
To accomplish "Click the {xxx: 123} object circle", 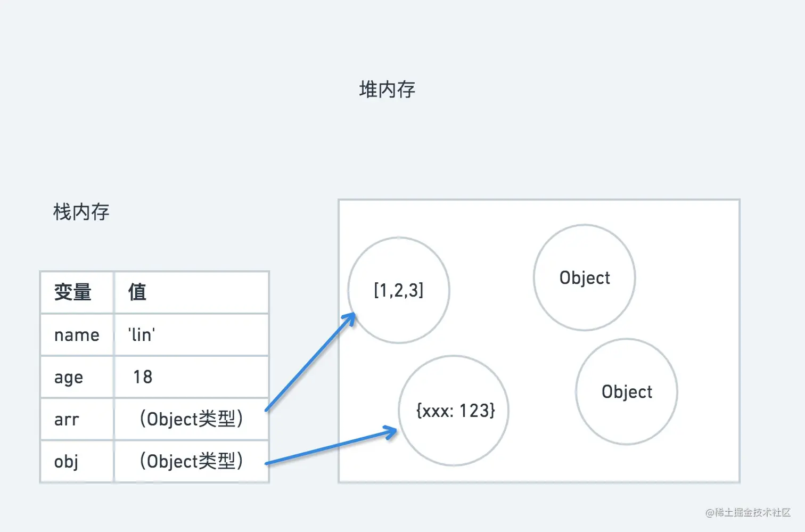I will pos(454,411).
